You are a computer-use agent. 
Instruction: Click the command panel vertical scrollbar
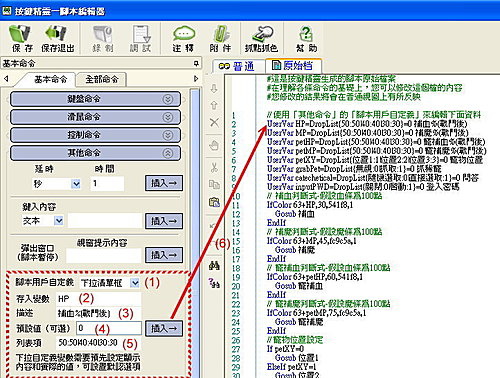[x=195, y=233]
